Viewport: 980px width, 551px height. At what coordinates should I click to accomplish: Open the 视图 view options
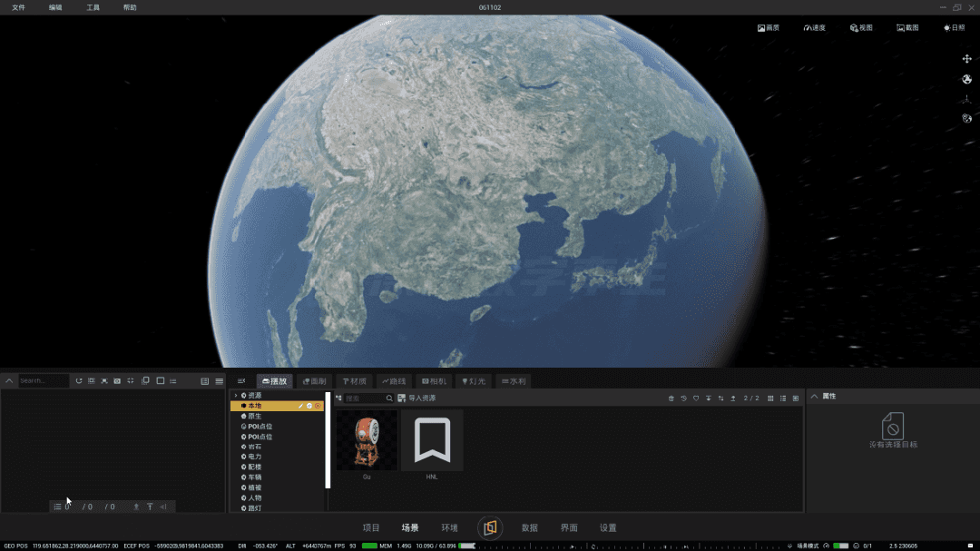860,27
